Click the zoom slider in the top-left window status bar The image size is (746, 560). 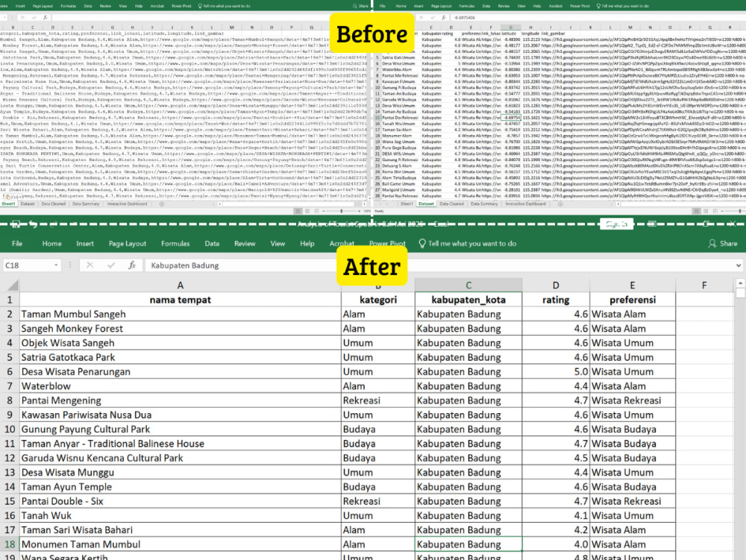point(341,210)
